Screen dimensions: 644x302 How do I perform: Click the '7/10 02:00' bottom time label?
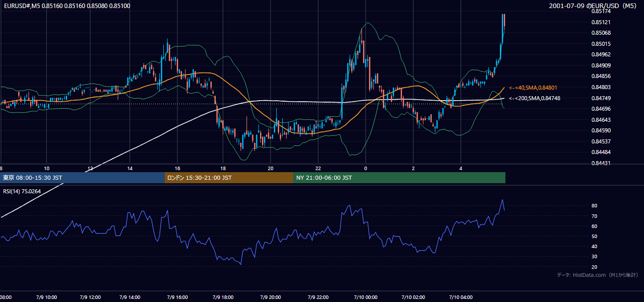412,297
